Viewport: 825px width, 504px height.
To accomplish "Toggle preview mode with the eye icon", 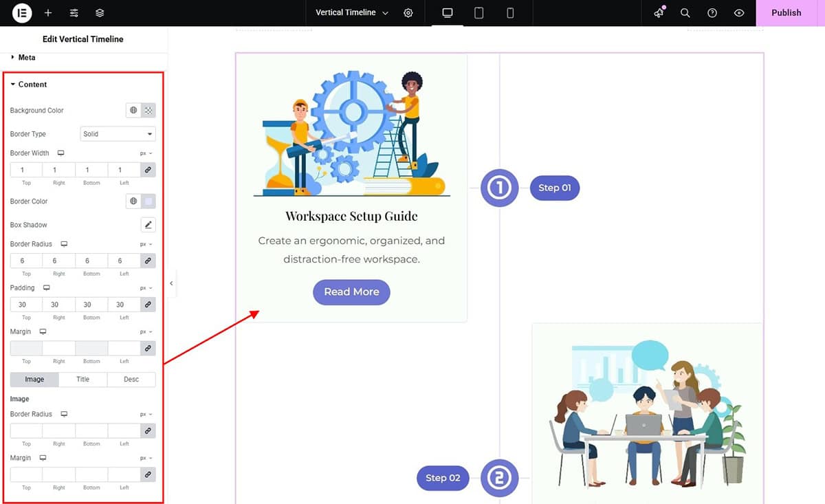I will point(739,13).
